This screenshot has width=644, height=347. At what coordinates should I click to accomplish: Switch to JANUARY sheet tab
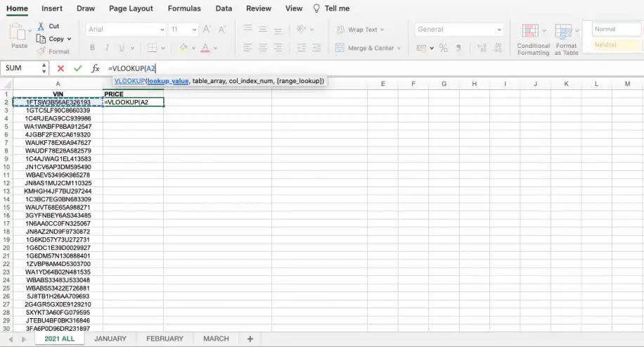coord(110,339)
